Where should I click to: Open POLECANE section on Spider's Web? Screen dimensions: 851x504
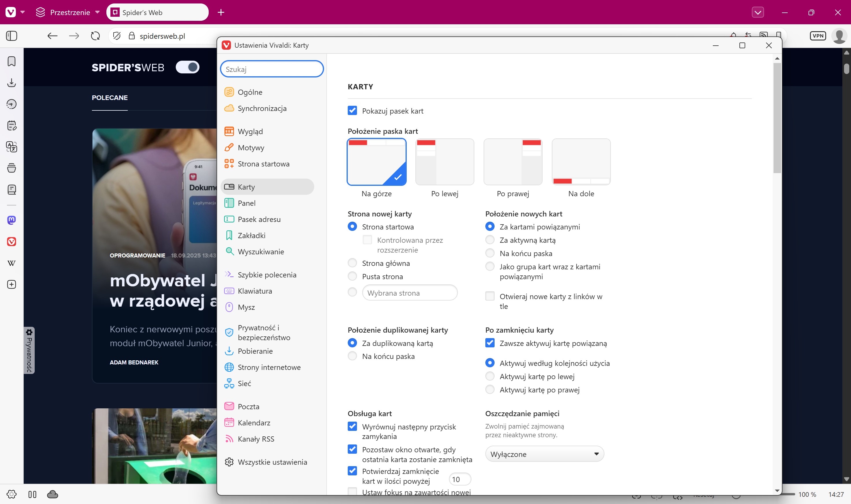pos(109,98)
